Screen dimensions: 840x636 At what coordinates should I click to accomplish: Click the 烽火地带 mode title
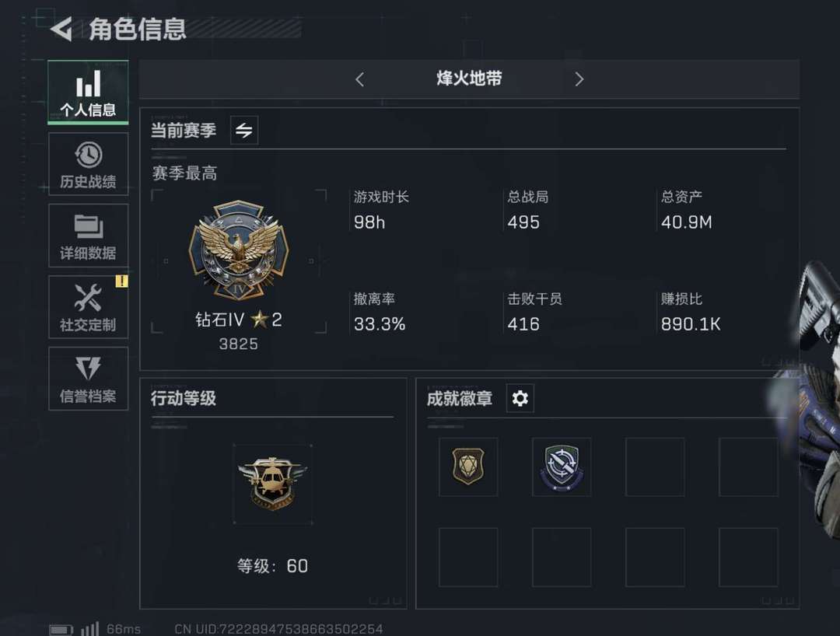(469, 79)
